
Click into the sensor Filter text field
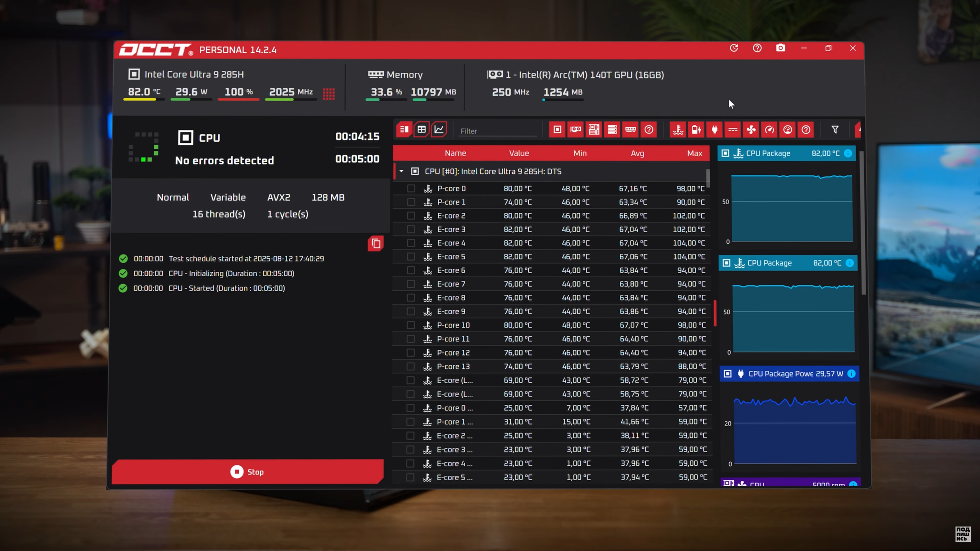tap(498, 131)
